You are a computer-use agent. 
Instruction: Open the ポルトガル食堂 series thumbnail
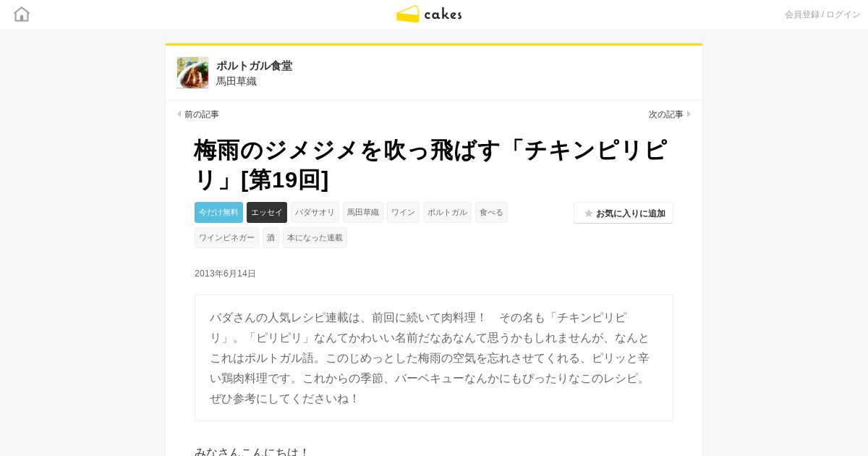[192, 72]
